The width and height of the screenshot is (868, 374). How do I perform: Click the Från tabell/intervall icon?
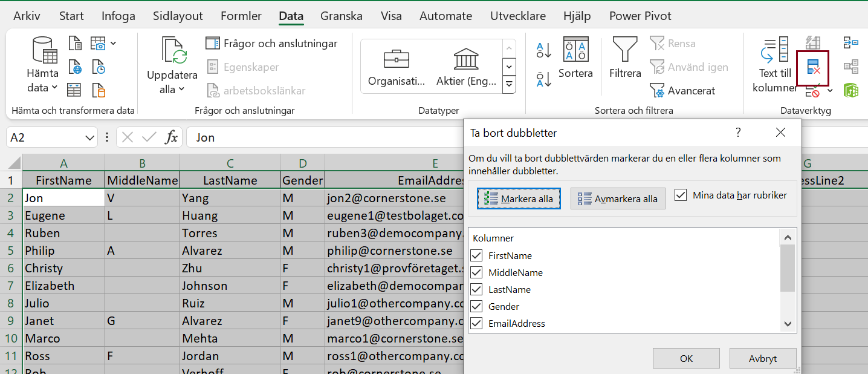(x=75, y=89)
